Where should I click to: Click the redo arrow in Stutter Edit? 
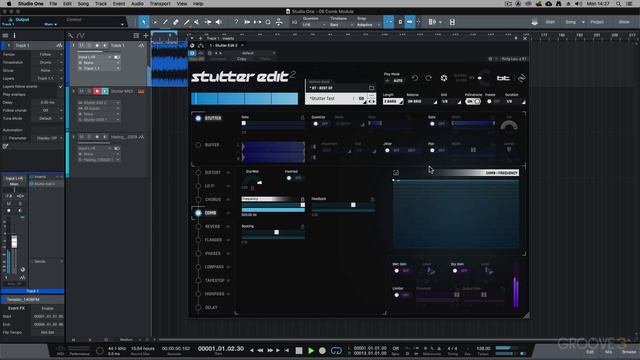[x=429, y=78]
